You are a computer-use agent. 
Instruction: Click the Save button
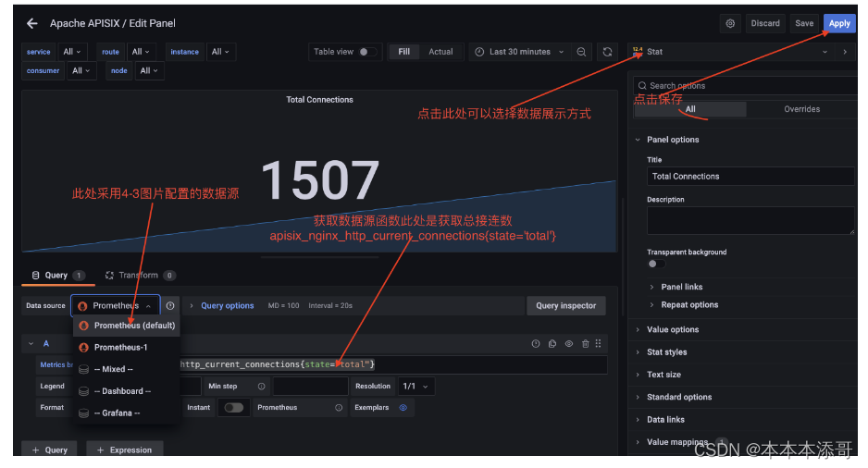[x=804, y=23]
